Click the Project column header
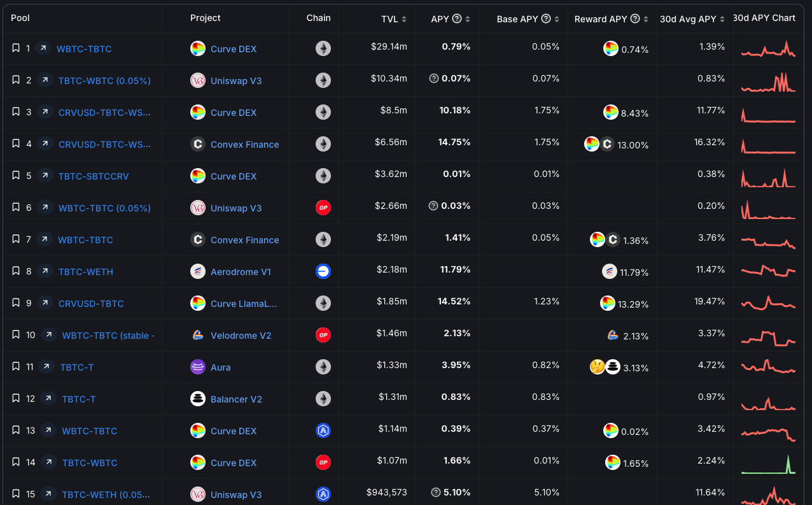The width and height of the screenshot is (812, 505). tap(205, 18)
